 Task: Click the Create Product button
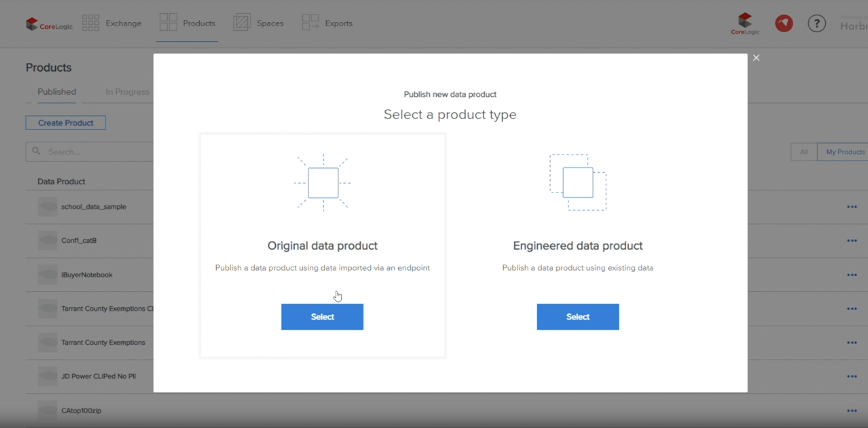(x=66, y=123)
